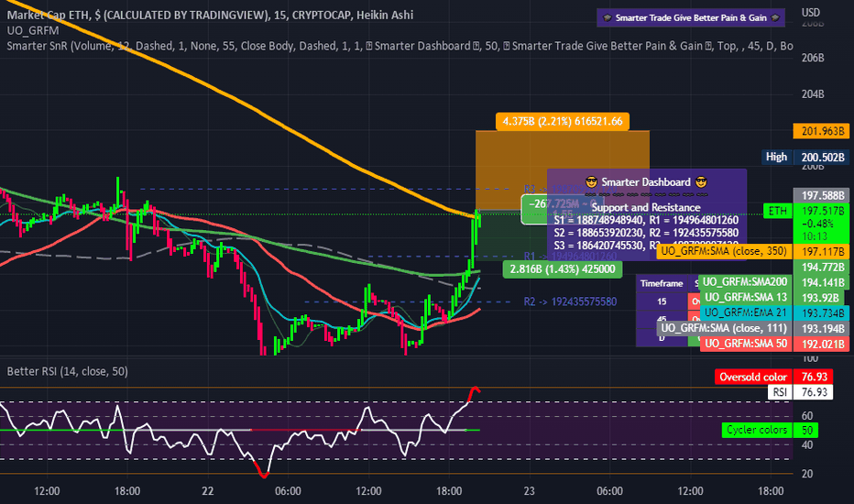Select the 193.92B price tag
This screenshot has height=504, width=854.
tap(818, 298)
